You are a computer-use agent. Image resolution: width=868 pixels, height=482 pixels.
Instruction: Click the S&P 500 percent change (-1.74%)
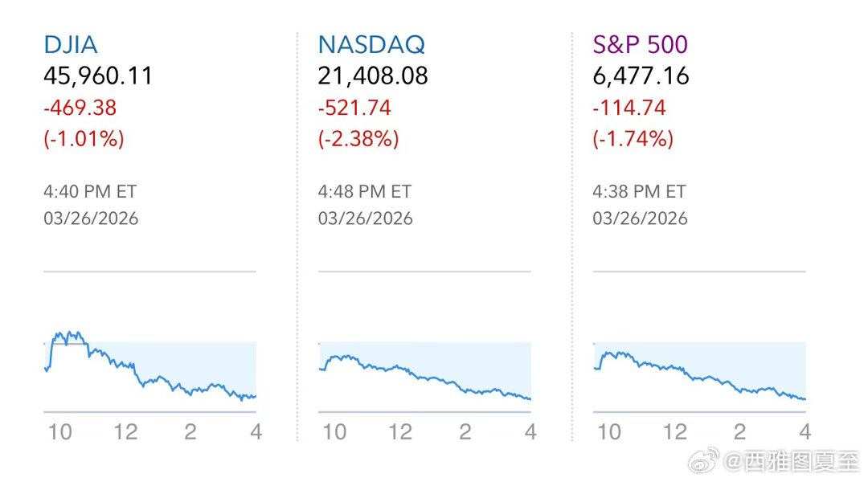(633, 139)
